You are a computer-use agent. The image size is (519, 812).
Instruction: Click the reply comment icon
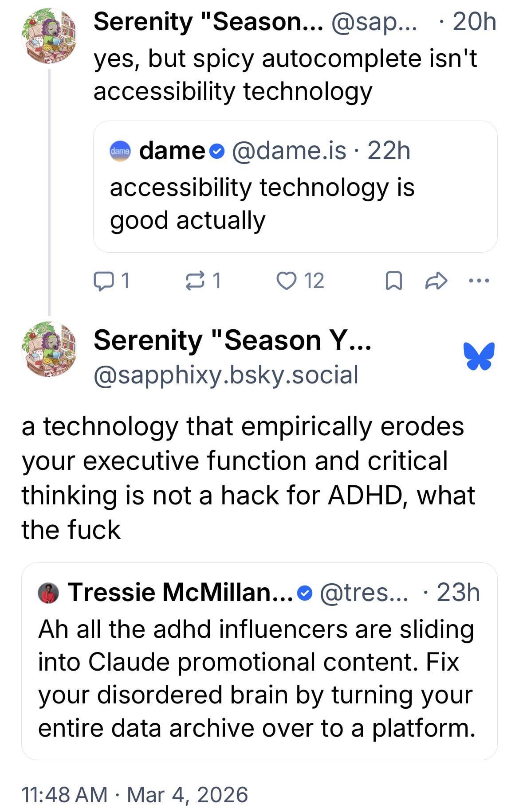[103, 281]
